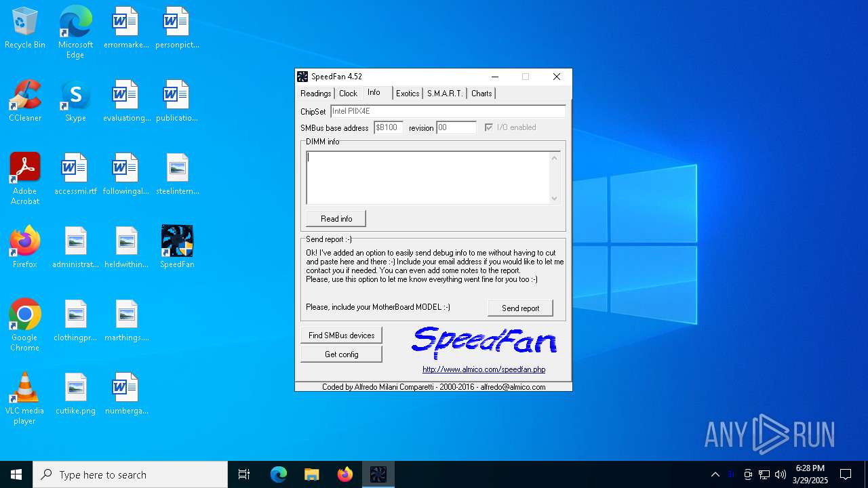Screen dimensions: 868x488
Task: Select the cutlike.png file icon
Action: (75, 394)
